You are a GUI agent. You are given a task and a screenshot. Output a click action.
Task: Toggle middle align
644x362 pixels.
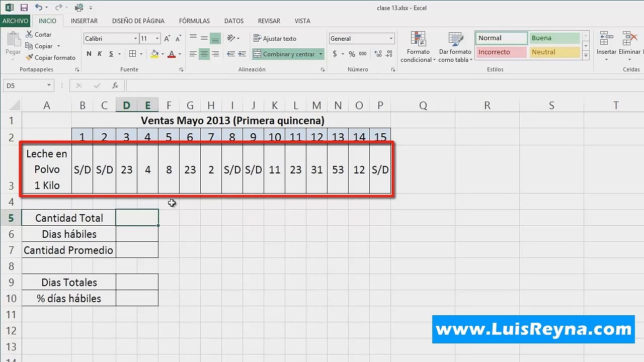[x=204, y=38]
